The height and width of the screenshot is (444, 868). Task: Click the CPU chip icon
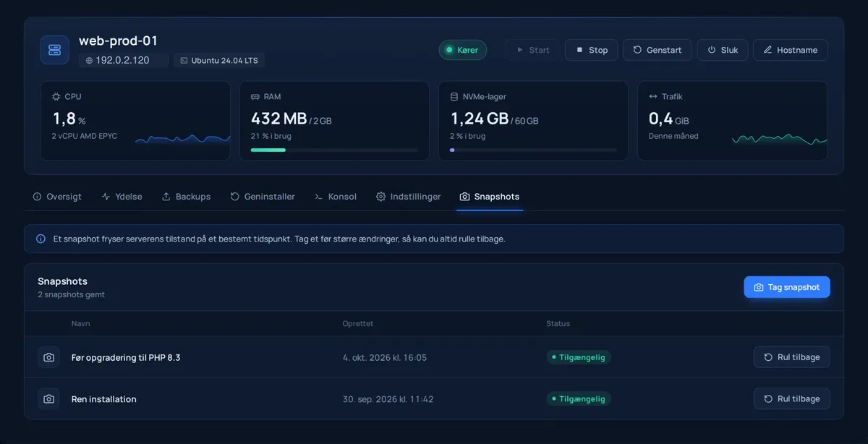pos(56,96)
